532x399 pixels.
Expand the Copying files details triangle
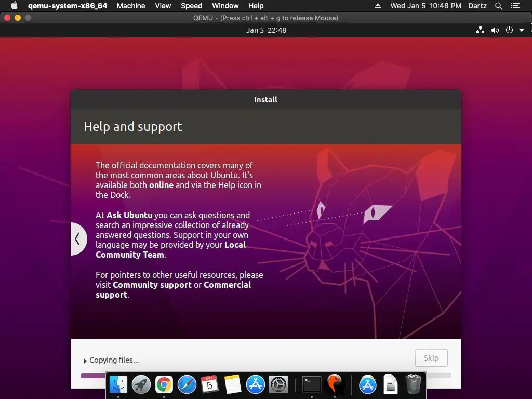85,361
